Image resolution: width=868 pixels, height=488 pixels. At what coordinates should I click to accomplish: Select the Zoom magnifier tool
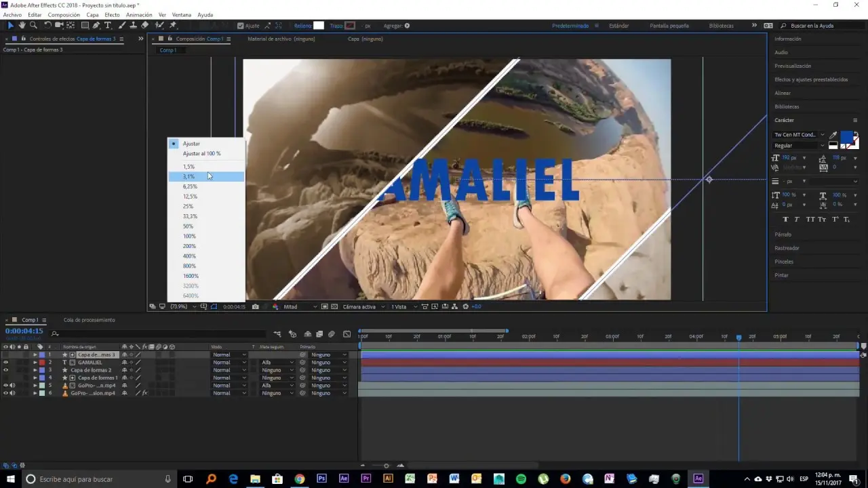click(x=33, y=26)
